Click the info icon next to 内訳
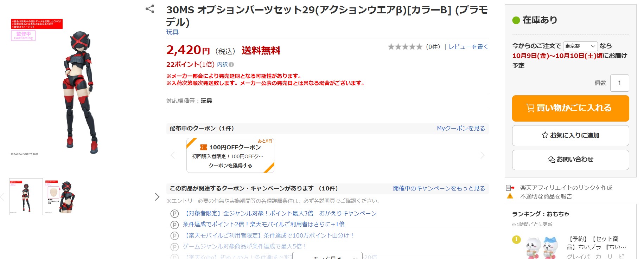 tap(231, 64)
